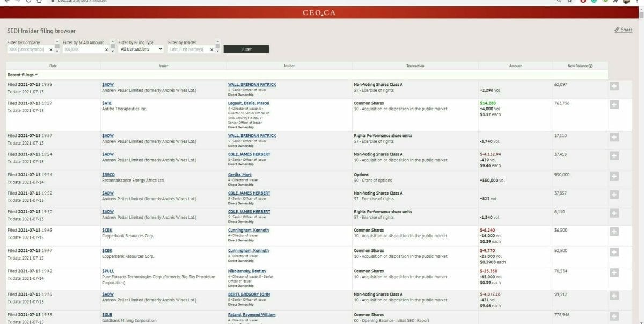Screen dimensions: 644x324
Task: Open COLE, JAMES HERBERT link in 19:52 filing
Action: coord(249,193)
